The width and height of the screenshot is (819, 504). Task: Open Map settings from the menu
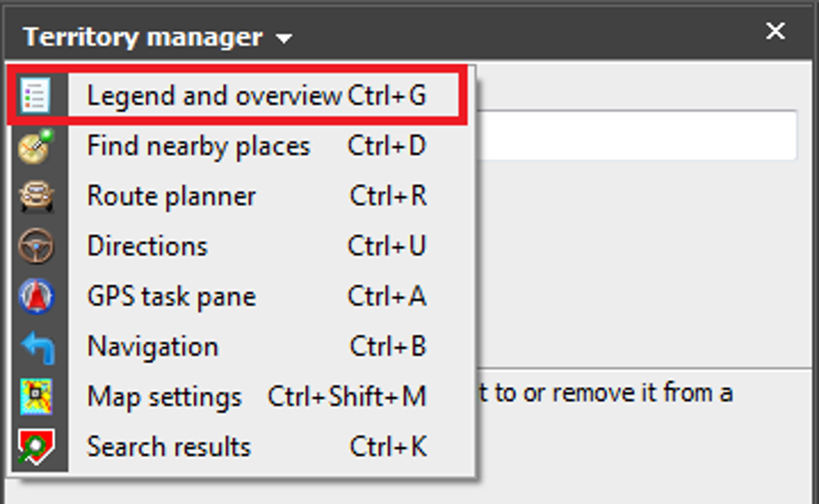[x=244, y=397]
